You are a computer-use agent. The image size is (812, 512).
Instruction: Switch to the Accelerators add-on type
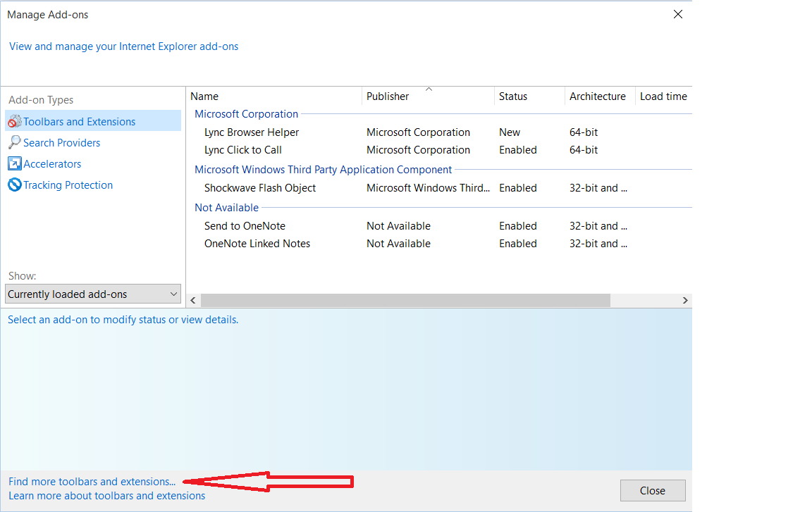(52, 164)
